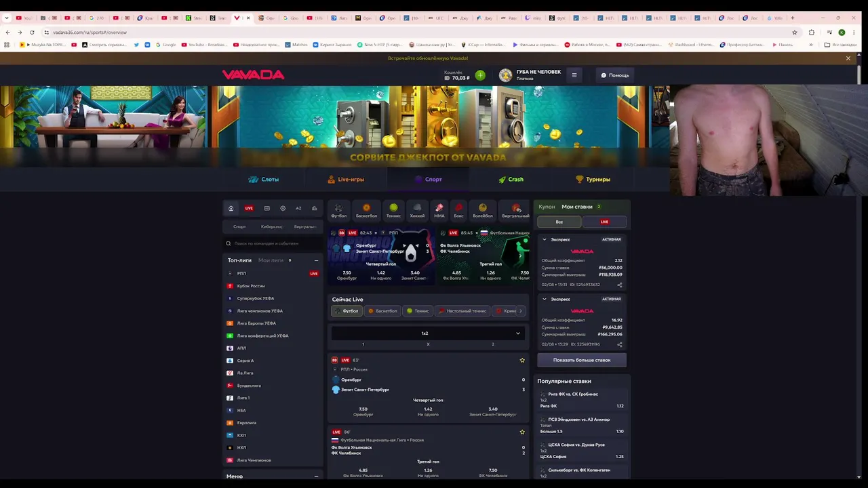Viewport: 868px width, 488px height.
Task: Select the Футбол sport icon in top row
Action: tap(339, 211)
